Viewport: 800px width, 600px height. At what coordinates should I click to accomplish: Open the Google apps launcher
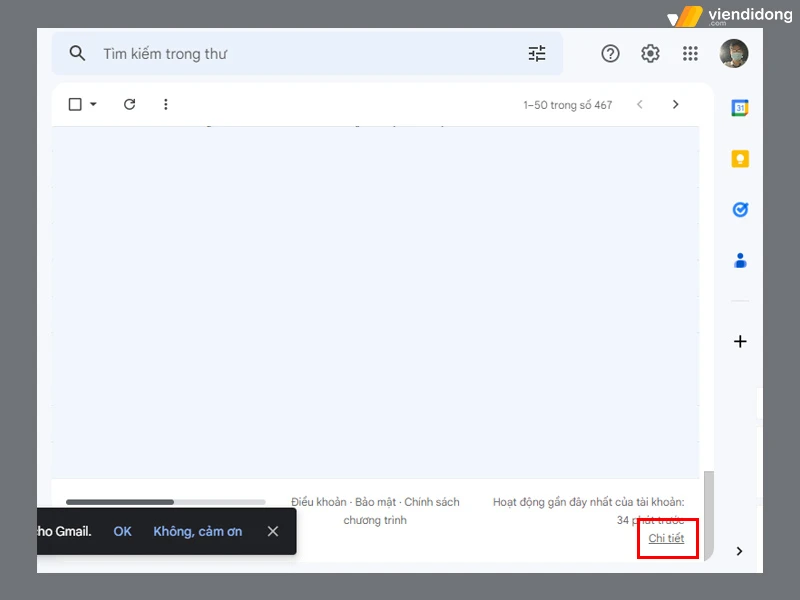(690, 53)
